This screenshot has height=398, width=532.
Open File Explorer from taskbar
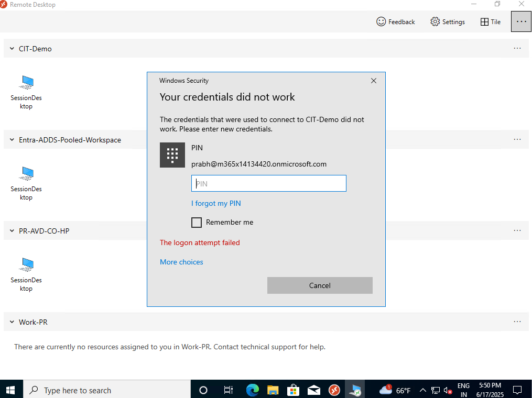pos(273,390)
